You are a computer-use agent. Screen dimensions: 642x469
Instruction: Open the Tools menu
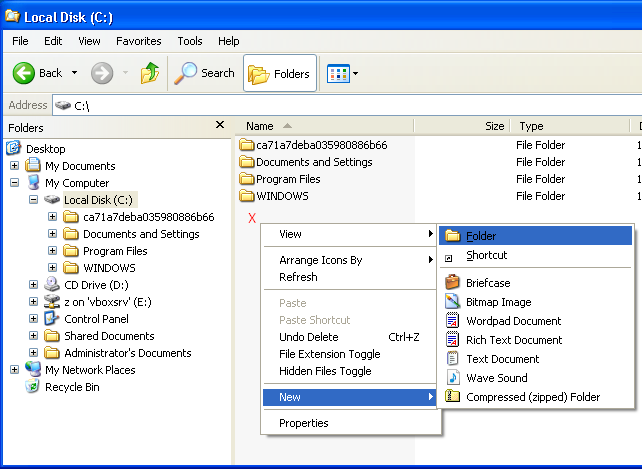coord(190,41)
